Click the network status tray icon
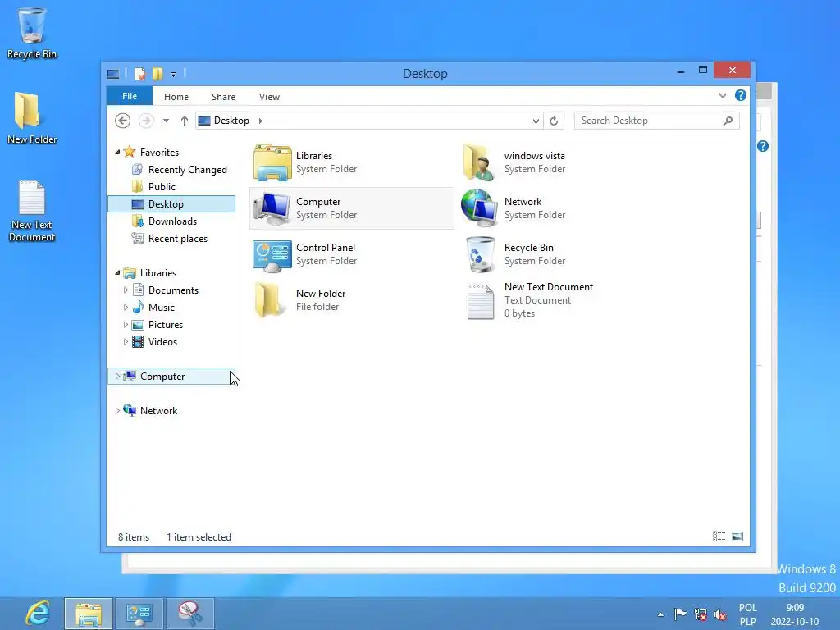The image size is (840, 630). click(x=701, y=614)
